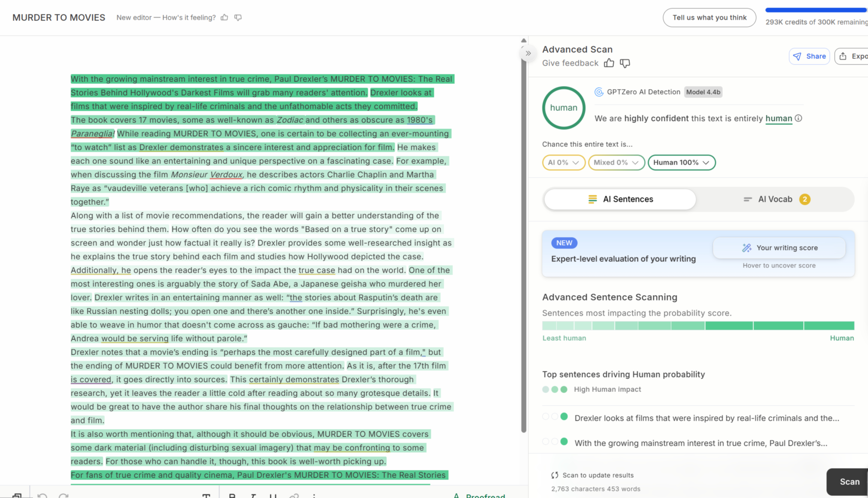Click 'Your writing score' button
Viewport: 868px width, 498px height.
tap(779, 248)
